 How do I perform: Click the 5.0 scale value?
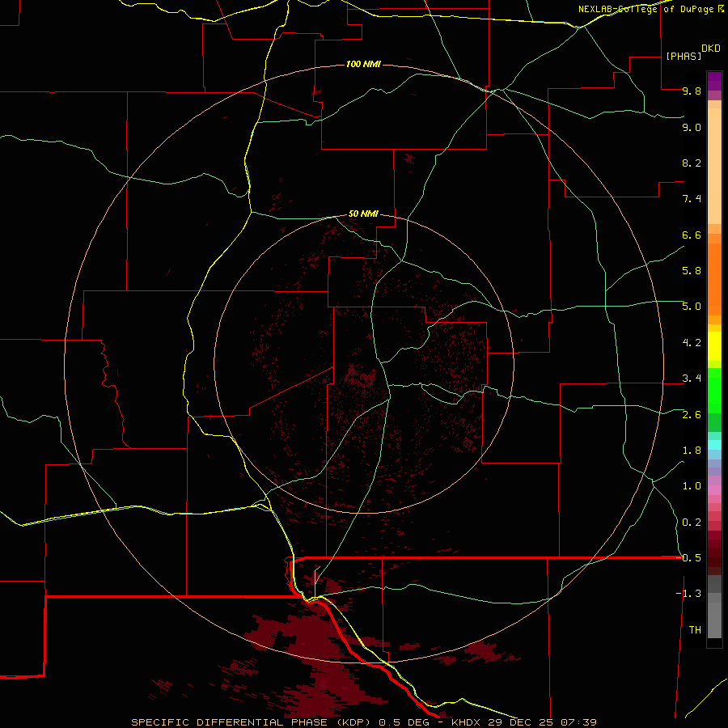coord(692,307)
